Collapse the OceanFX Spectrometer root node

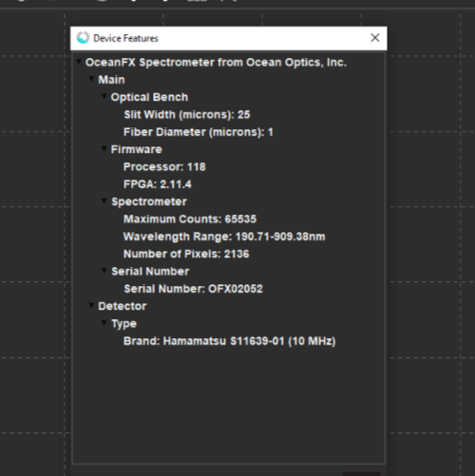[79, 61]
